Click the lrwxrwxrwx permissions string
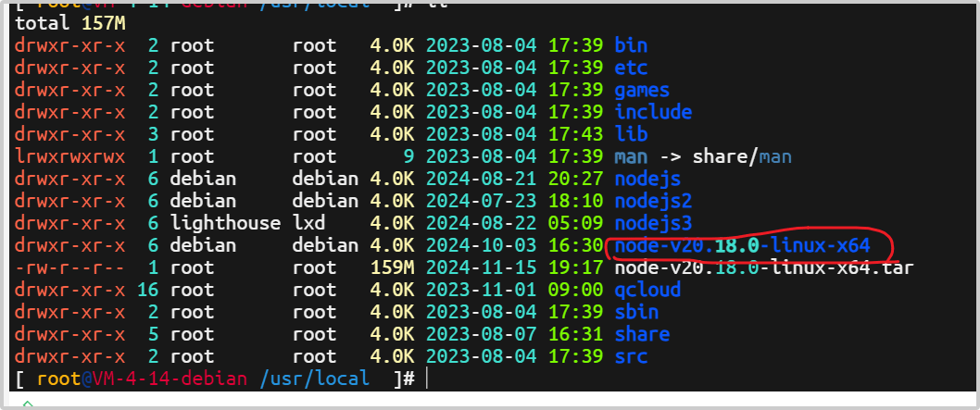980x410 pixels. (x=69, y=156)
